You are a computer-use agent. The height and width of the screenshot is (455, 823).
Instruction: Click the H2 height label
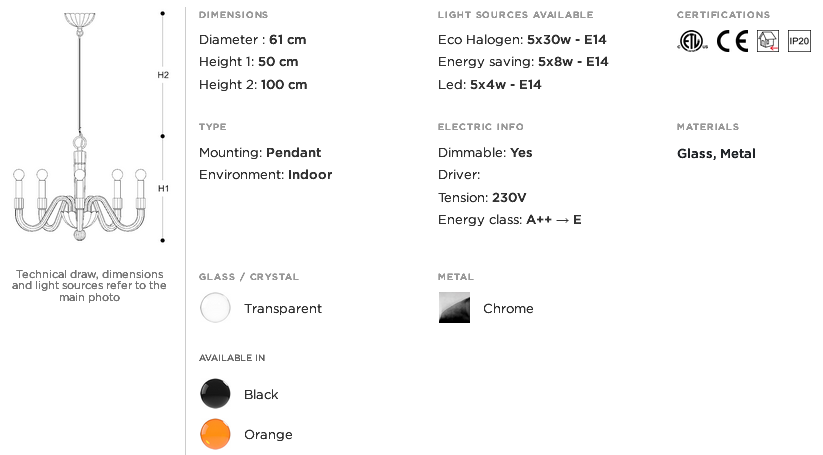[163, 75]
